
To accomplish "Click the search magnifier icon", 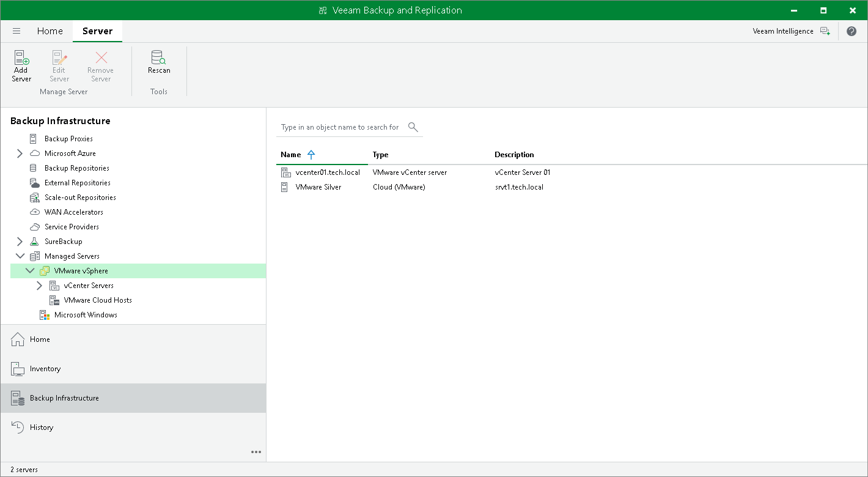I will tap(413, 127).
